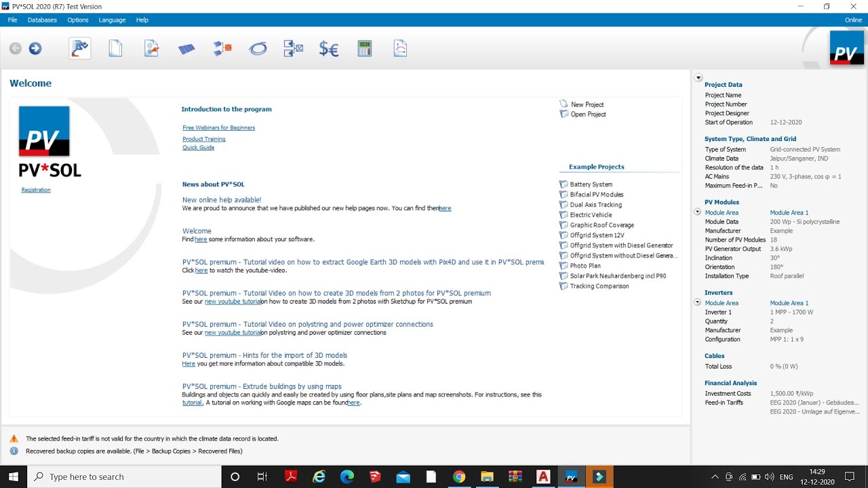Viewport: 868px width, 488px height.
Task: Open the Photo Plan example project
Action: [585, 266]
